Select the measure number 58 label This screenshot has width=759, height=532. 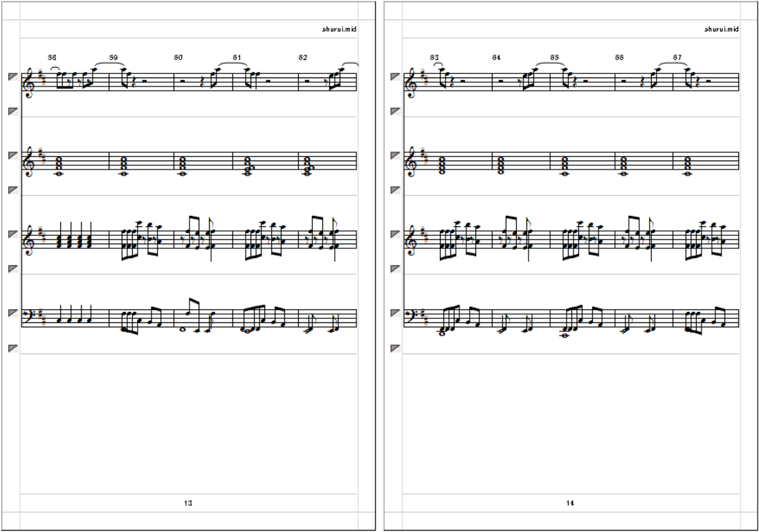tap(52, 57)
